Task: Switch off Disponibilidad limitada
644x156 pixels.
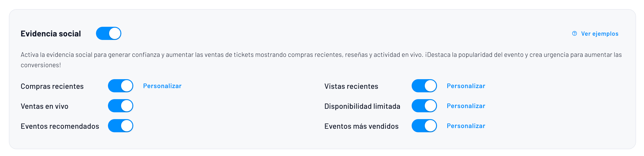Action: point(424,106)
